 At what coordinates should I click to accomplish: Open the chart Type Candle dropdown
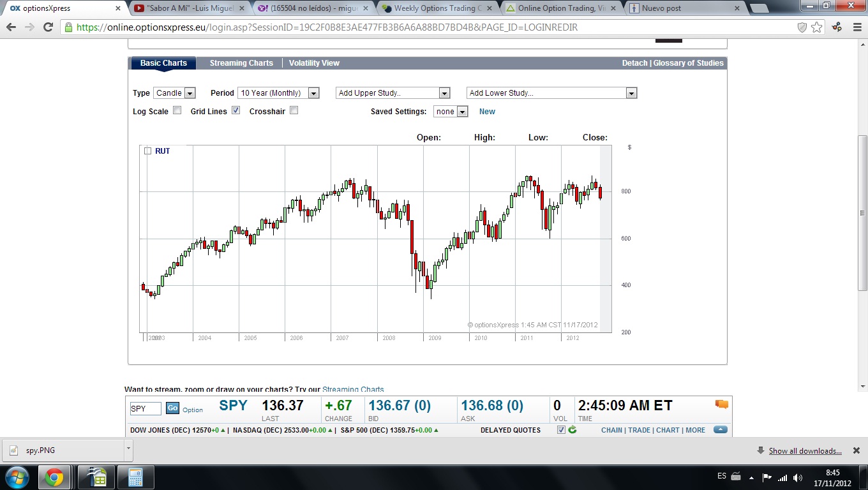[174, 93]
